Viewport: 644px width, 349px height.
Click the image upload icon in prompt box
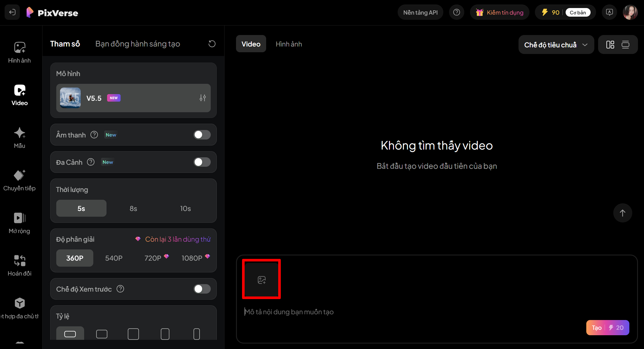261,279
